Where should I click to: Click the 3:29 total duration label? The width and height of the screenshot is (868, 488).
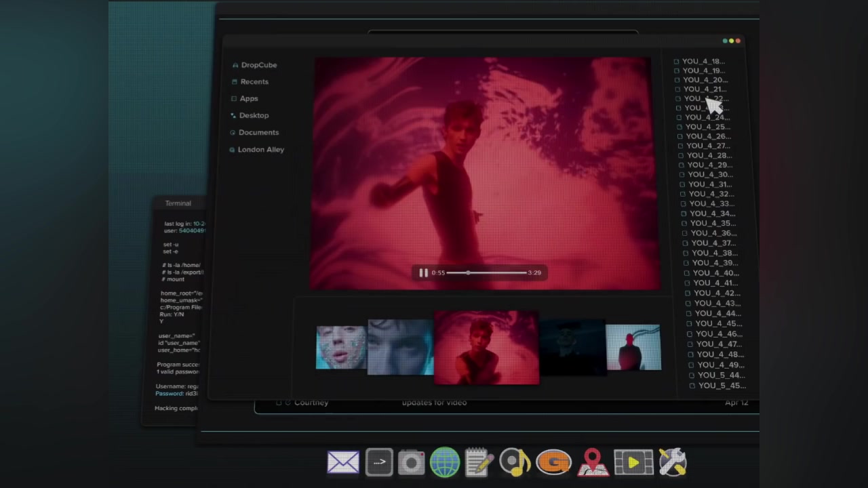click(534, 272)
